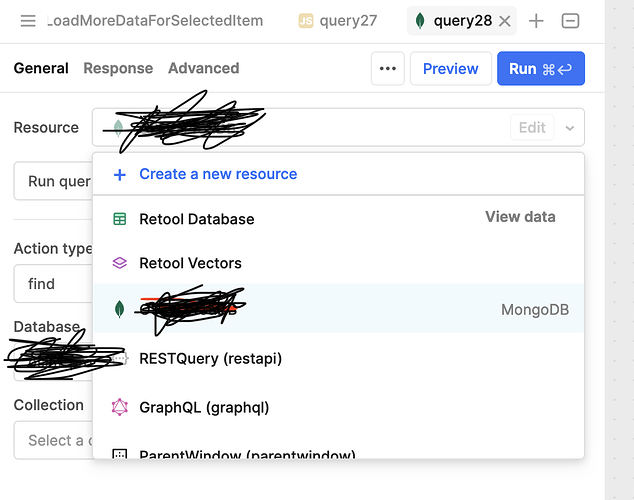The image size is (634, 500).
Task: Open the hamburger menu icon
Action: pos(28,21)
